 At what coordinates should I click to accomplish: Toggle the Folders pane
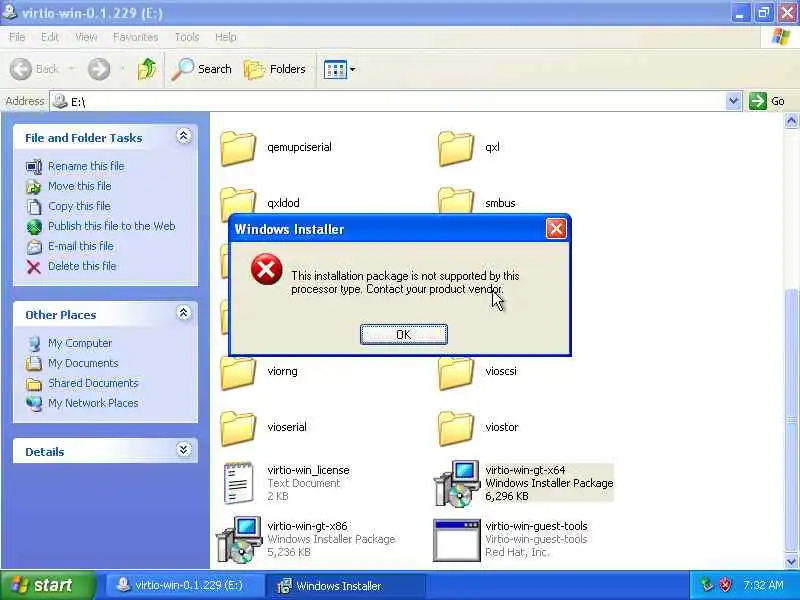(275, 69)
